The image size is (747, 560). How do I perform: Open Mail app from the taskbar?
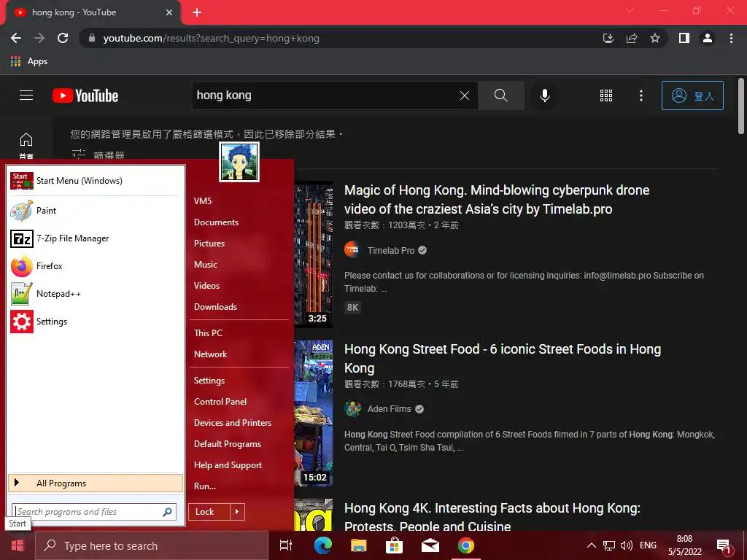tap(430, 545)
